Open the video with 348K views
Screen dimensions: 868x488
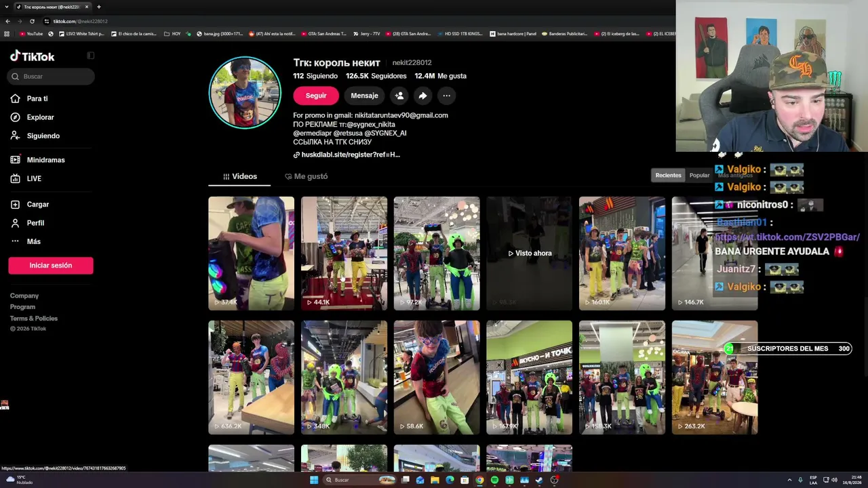tap(344, 378)
